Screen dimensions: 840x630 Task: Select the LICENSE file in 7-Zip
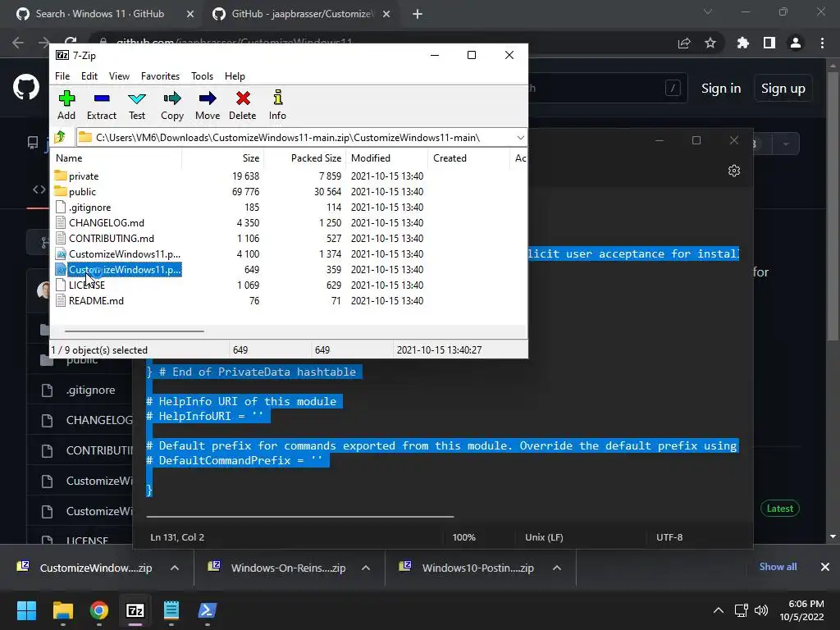[x=87, y=285]
